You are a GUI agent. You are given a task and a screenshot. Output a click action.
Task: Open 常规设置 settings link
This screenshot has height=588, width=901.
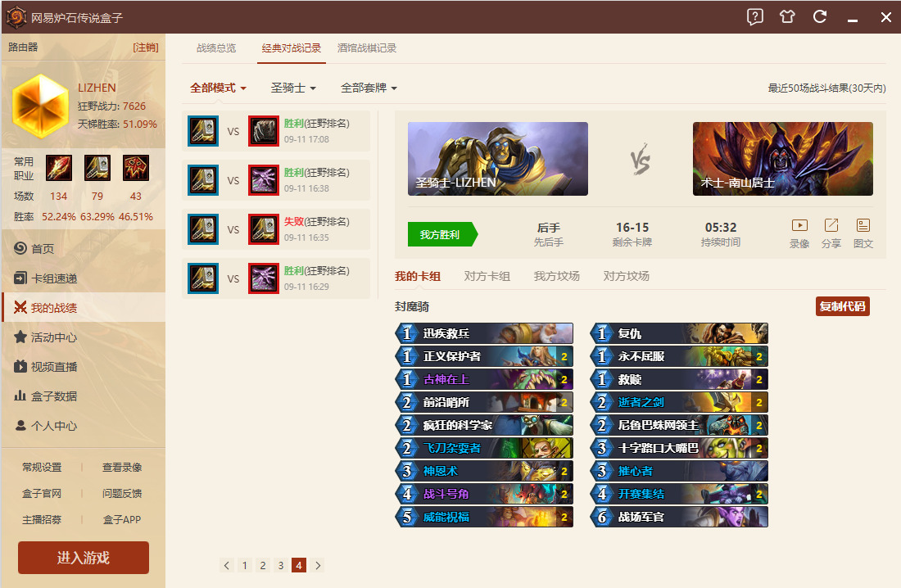tap(42, 468)
